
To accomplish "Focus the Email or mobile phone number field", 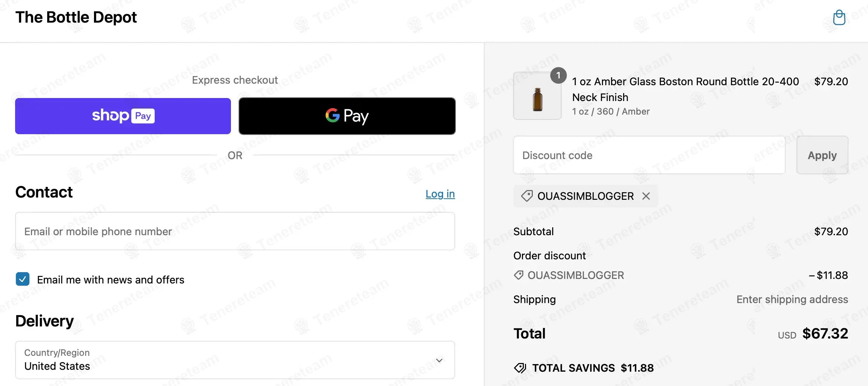I will (235, 231).
